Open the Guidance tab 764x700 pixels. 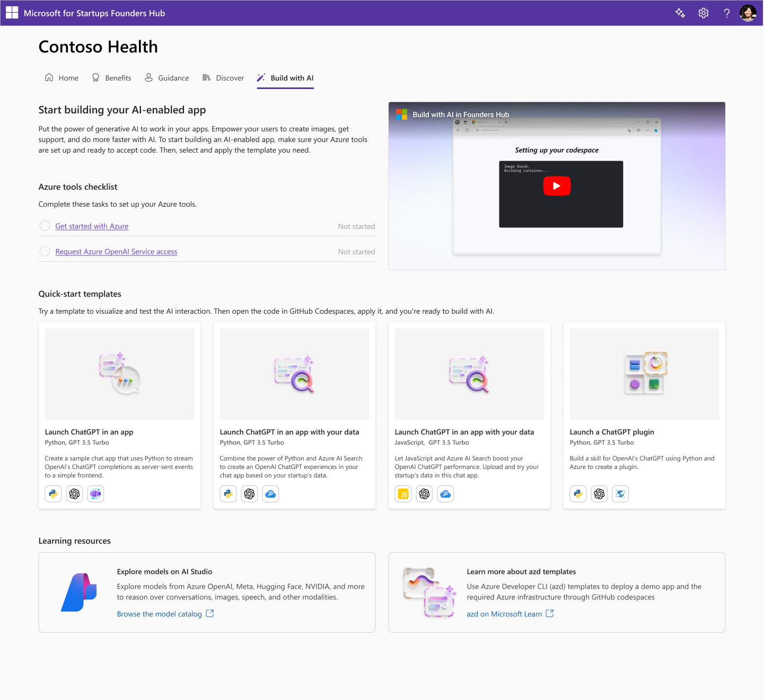coord(167,78)
